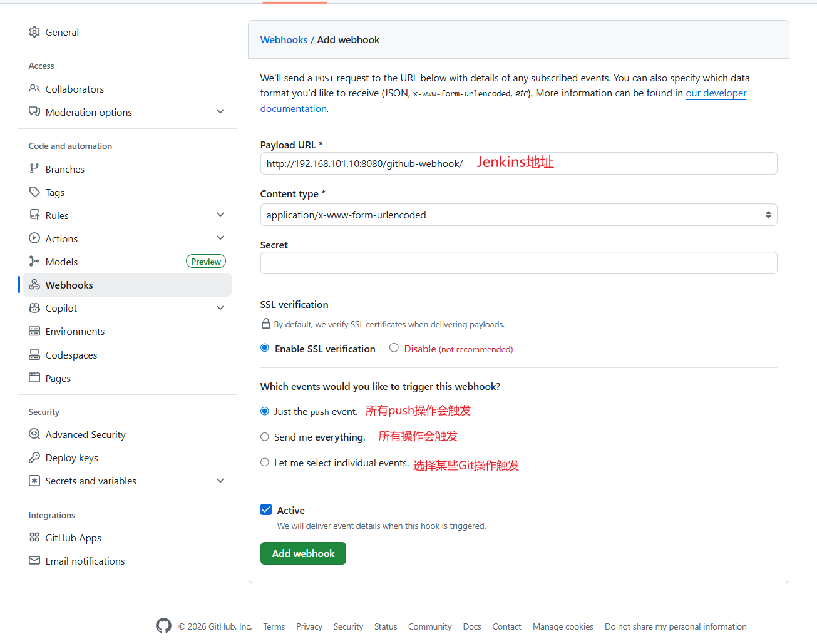Open Manage cookies footer link

click(563, 626)
